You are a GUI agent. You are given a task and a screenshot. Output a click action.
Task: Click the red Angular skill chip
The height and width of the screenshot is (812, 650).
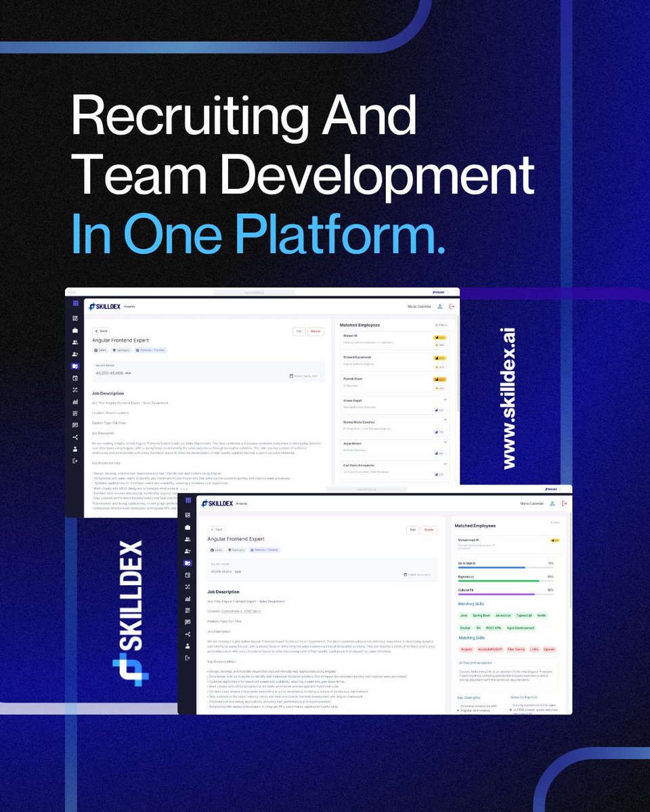click(x=466, y=649)
